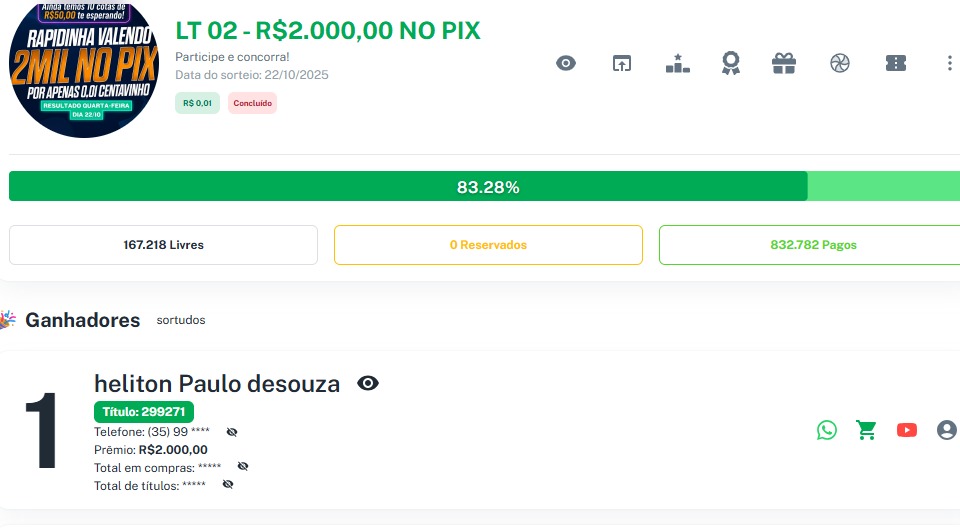Image resolution: width=960 pixels, height=531 pixels.
Task: Open the three-dot more options menu
Action: (x=949, y=63)
